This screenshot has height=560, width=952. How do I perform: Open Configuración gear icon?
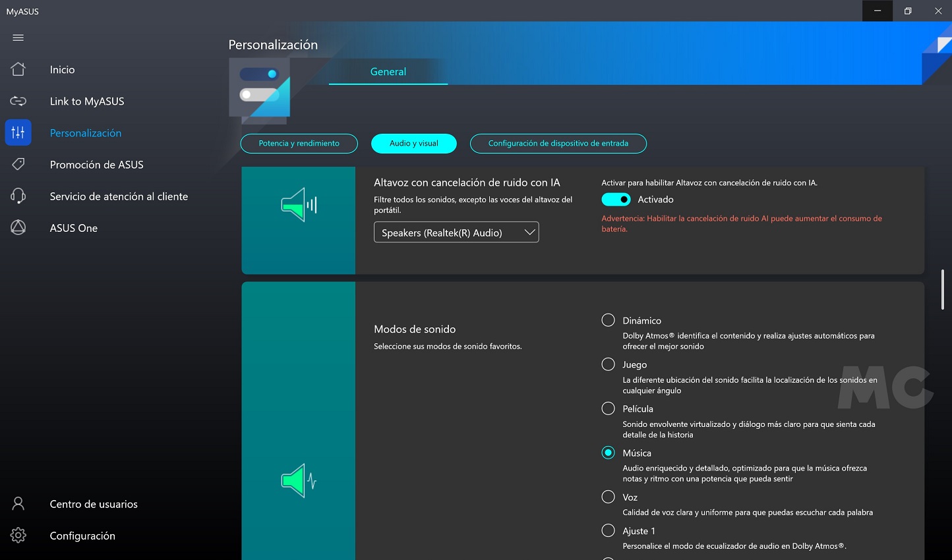tap(18, 536)
